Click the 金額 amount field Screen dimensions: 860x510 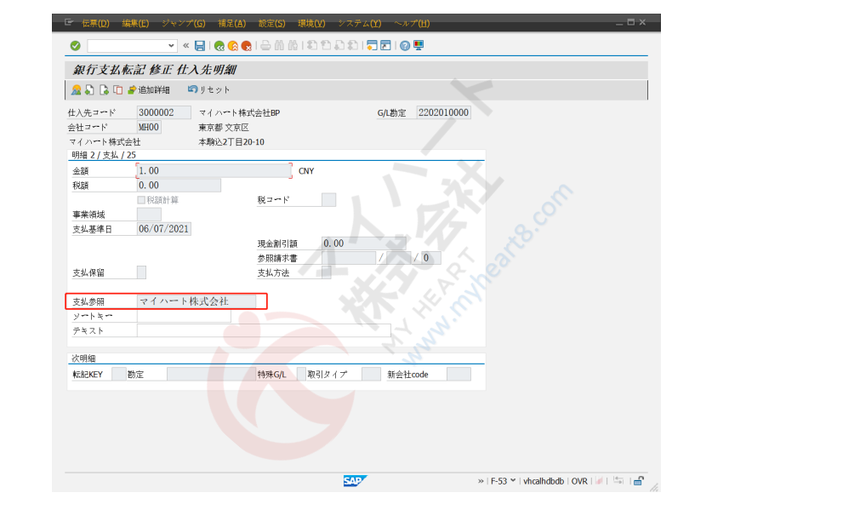click(x=214, y=171)
